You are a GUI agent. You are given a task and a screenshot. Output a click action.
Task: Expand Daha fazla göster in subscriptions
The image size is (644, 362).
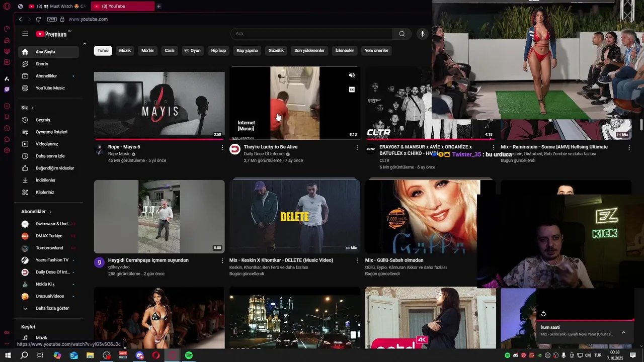click(x=48, y=308)
